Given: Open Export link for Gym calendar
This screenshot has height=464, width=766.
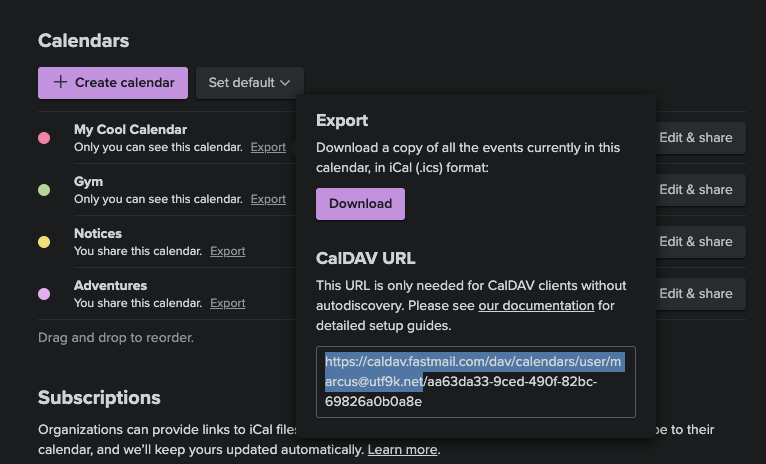Looking at the screenshot, I should coord(268,199).
